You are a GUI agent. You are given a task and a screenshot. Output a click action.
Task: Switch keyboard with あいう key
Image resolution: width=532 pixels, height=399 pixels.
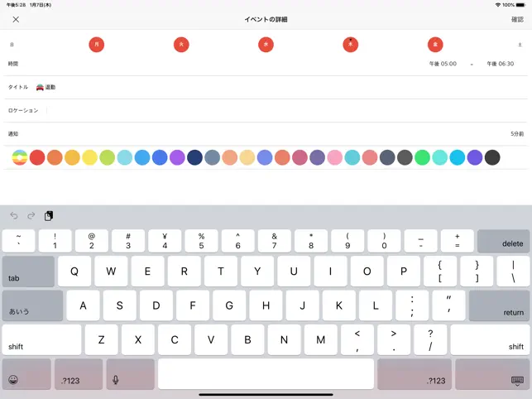pos(32,305)
